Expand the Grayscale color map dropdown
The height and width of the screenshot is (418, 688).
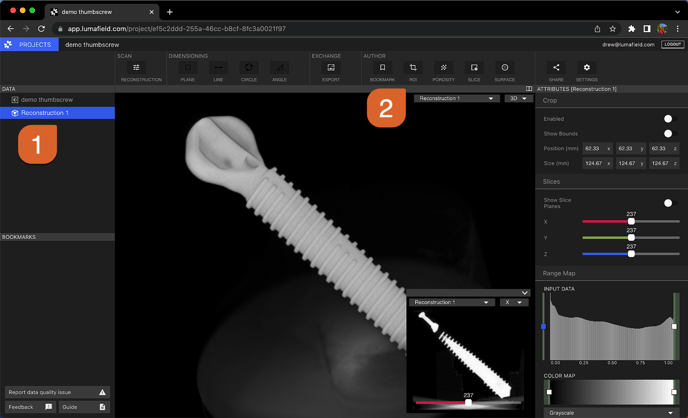click(610, 412)
